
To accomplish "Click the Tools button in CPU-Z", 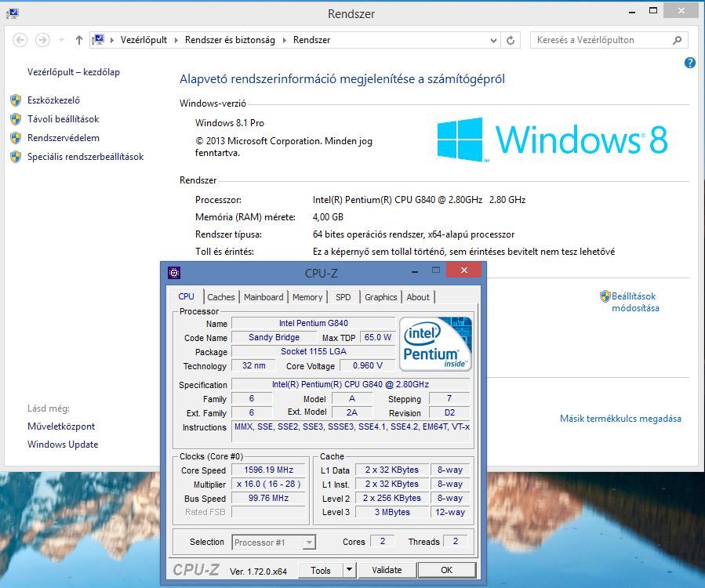I will tap(321, 571).
